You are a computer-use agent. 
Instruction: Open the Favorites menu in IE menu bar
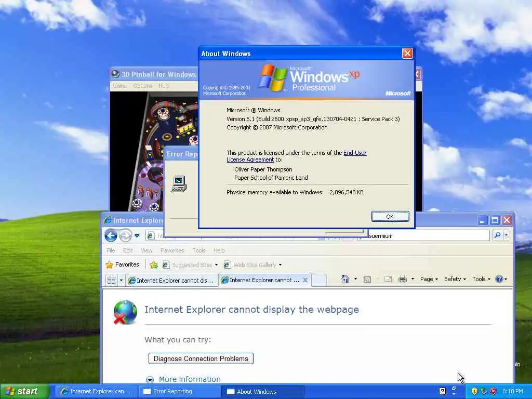pyautogui.click(x=172, y=250)
